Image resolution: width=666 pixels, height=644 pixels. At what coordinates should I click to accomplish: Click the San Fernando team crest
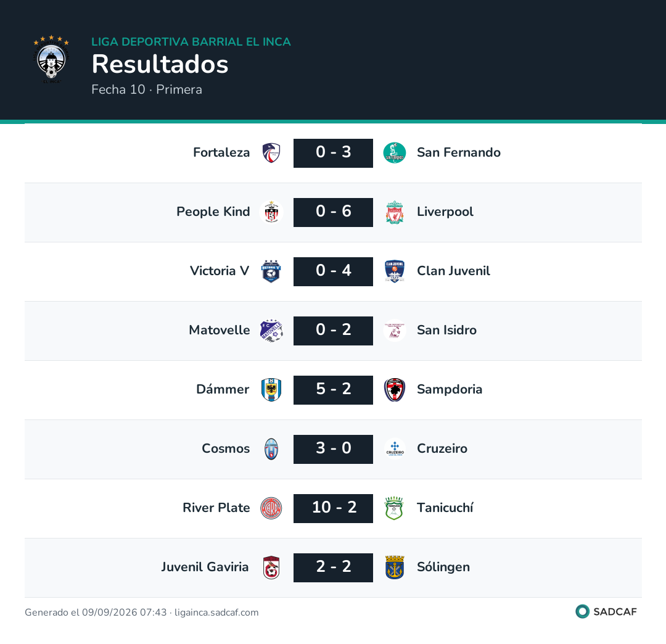(x=395, y=153)
